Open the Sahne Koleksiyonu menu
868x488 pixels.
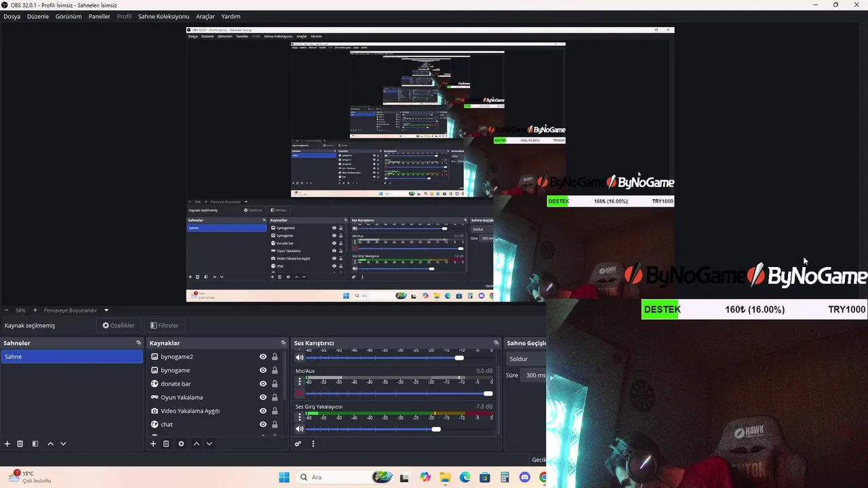163,16
